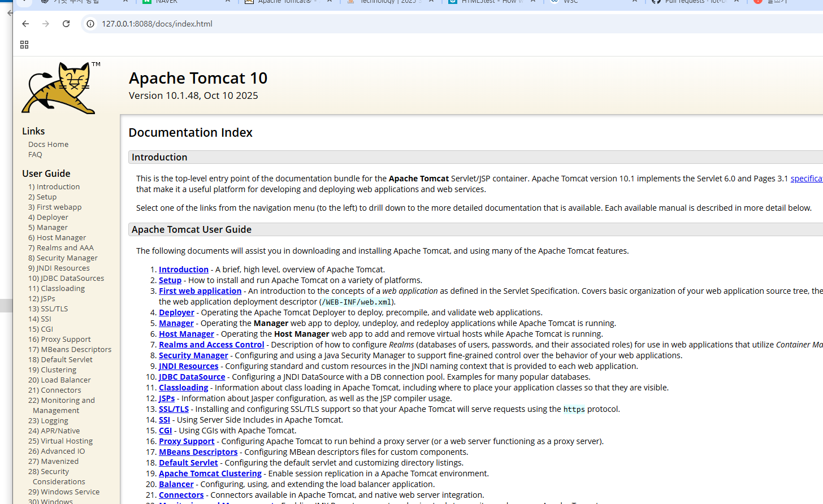Screen dimensions: 823x504
Task: Follow the Balancer link in main list
Action: pos(176,484)
